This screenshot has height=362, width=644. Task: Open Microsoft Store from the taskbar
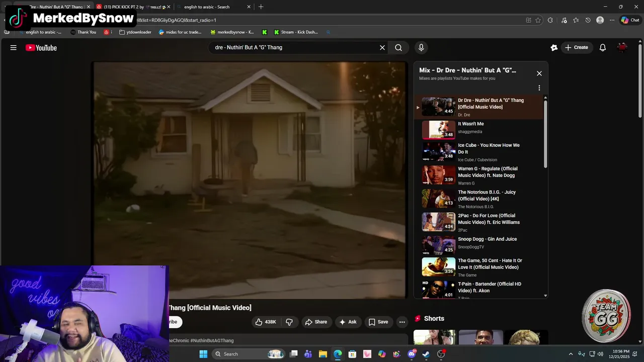[352, 354]
